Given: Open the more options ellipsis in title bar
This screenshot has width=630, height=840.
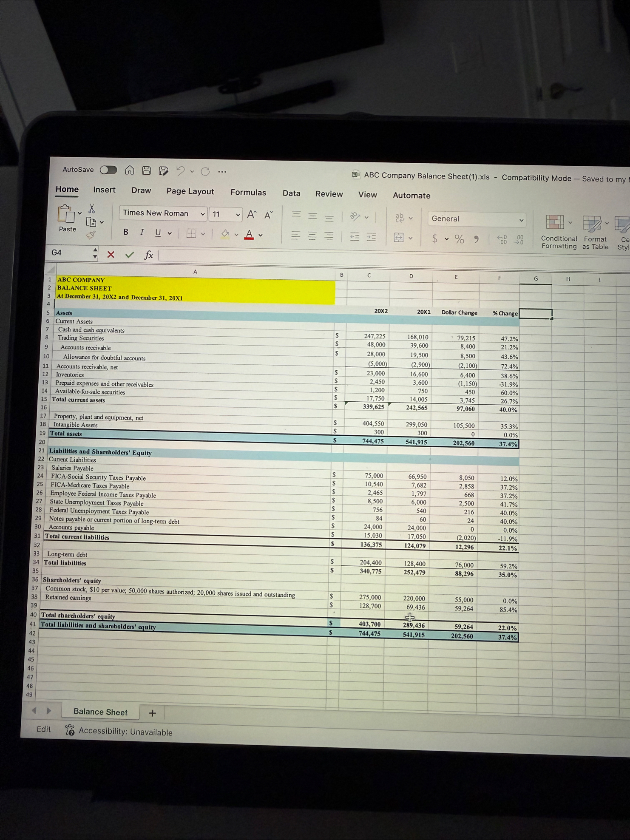Looking at the screenshot, I should pyautogui.click(x=222, y=172).
